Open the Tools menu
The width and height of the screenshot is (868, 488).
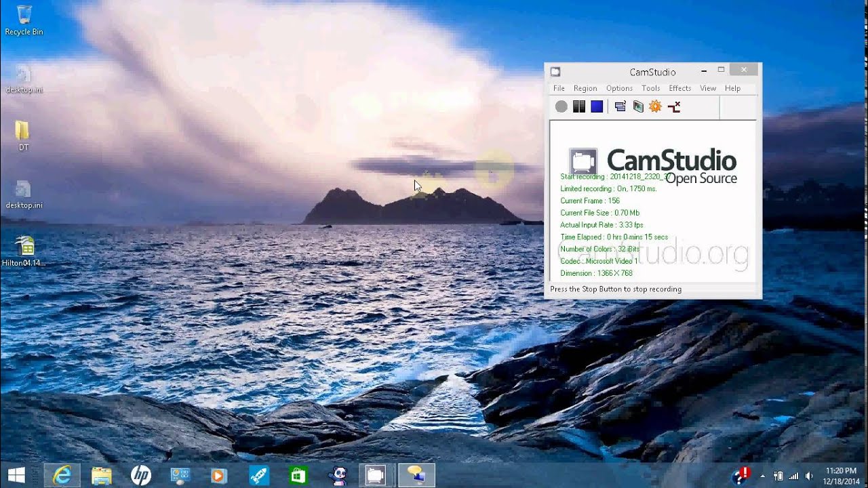650,88
